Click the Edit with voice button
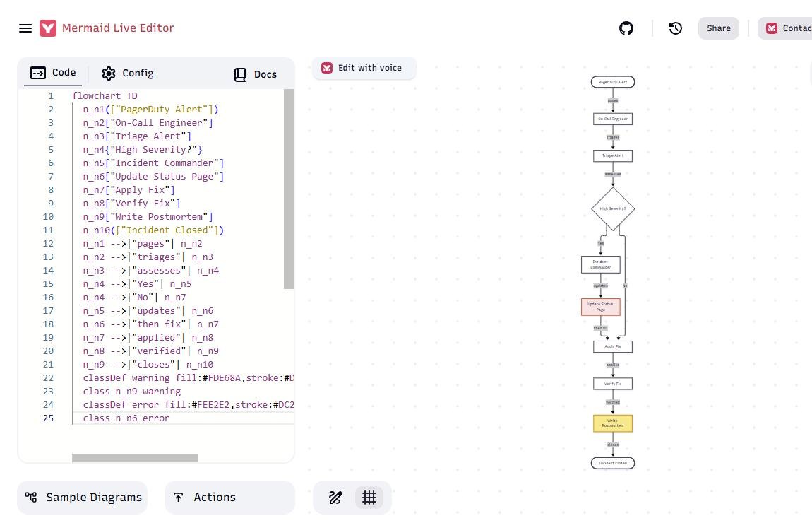The image size is (812, 523). (x=364, y=68)
